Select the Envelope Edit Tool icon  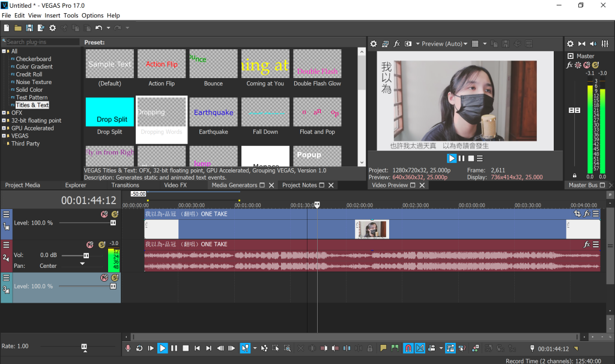pyautogui.click(x=264, y=348)
